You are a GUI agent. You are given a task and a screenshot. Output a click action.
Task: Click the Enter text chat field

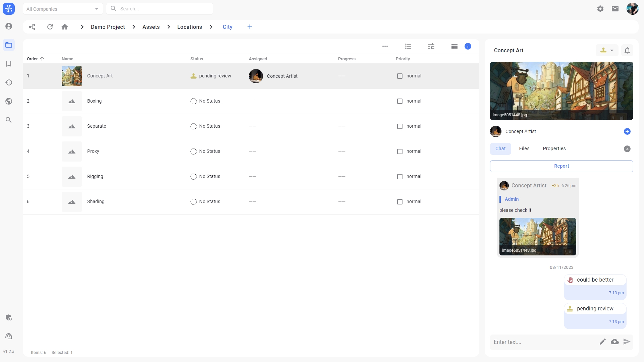[x=543, y=342]
